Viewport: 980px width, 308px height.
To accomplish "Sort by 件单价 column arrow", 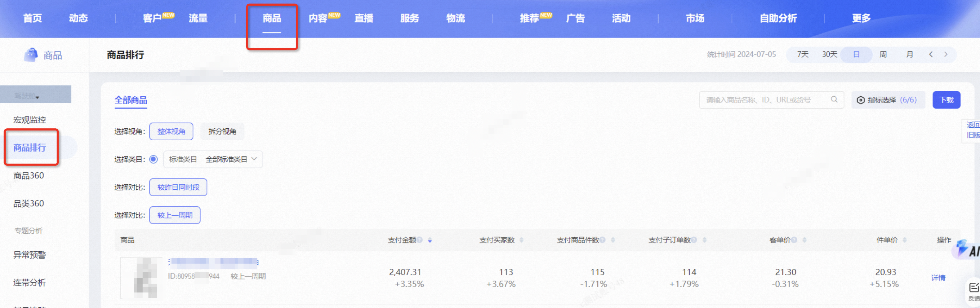I will point(904,240).
